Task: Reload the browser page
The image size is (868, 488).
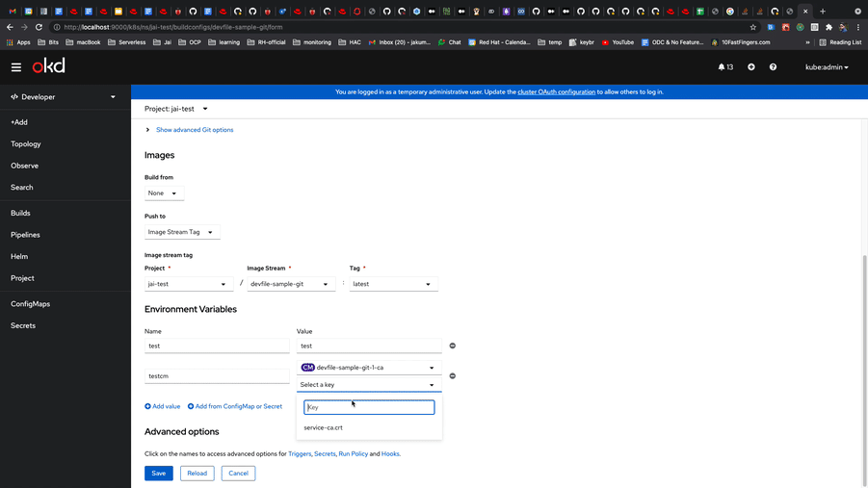Action: (x=39, y=27)
